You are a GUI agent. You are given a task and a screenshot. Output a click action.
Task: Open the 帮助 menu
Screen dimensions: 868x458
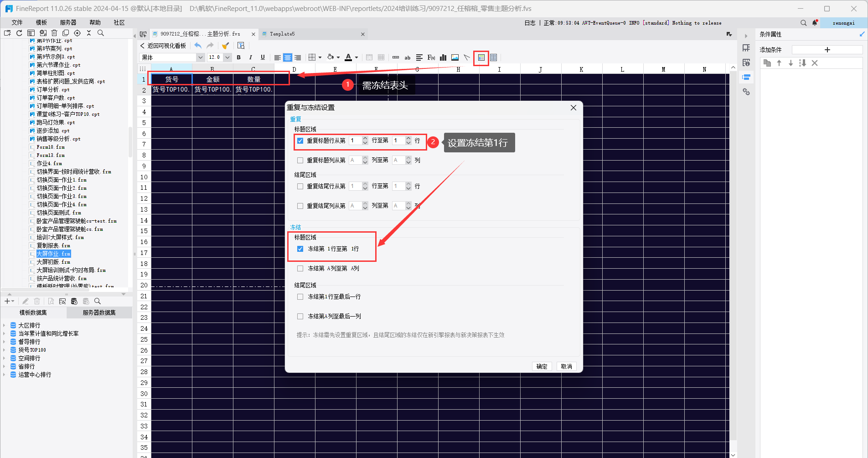tap(95, 22)
